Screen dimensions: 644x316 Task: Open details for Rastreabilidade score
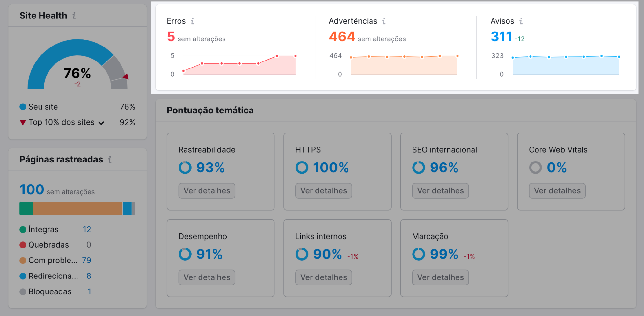click(x=207, y=190)
